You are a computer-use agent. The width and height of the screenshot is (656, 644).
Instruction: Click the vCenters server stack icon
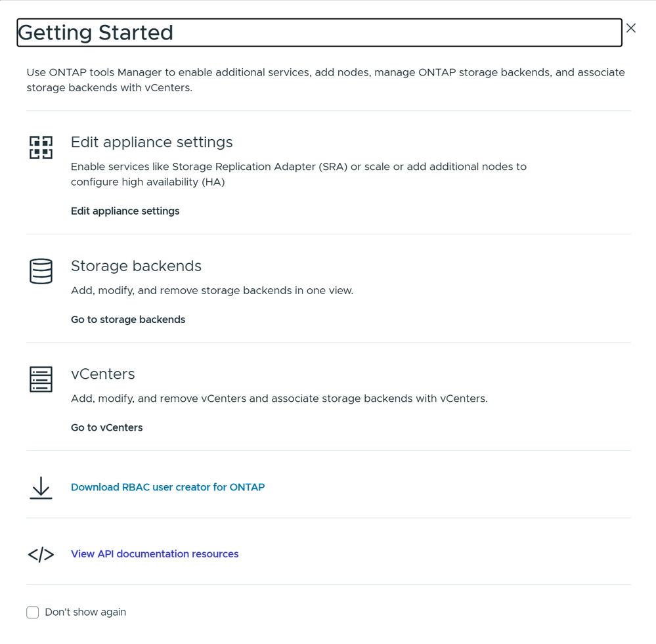click(x=41, y=379)
